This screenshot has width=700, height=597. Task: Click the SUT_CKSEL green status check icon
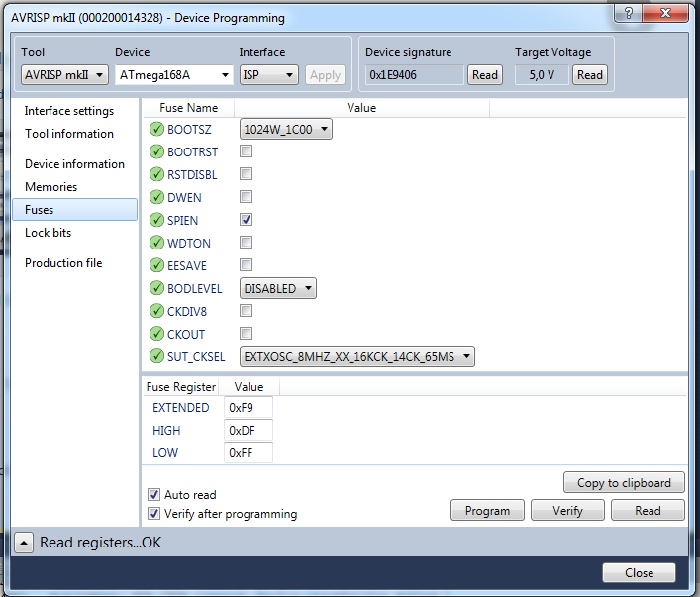pos(156,356)
